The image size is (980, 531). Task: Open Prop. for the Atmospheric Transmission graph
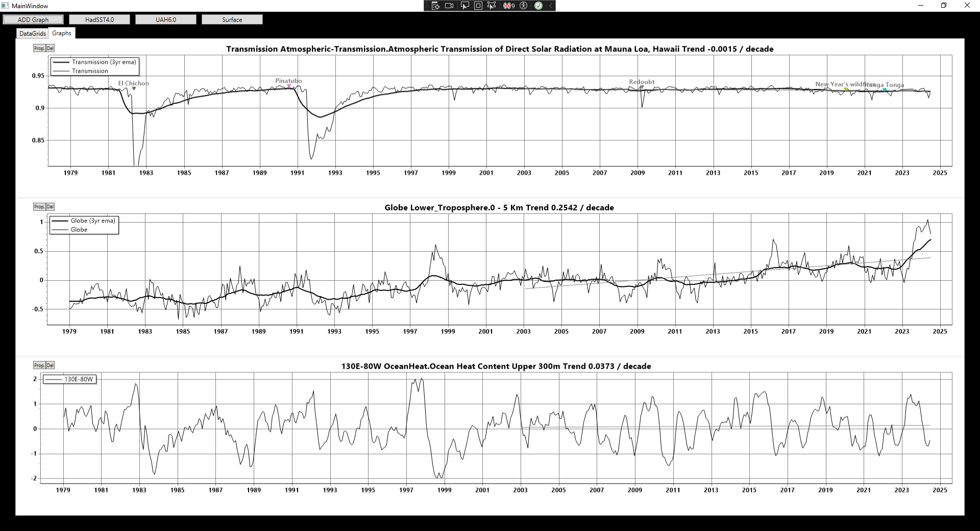coord(39,49)
